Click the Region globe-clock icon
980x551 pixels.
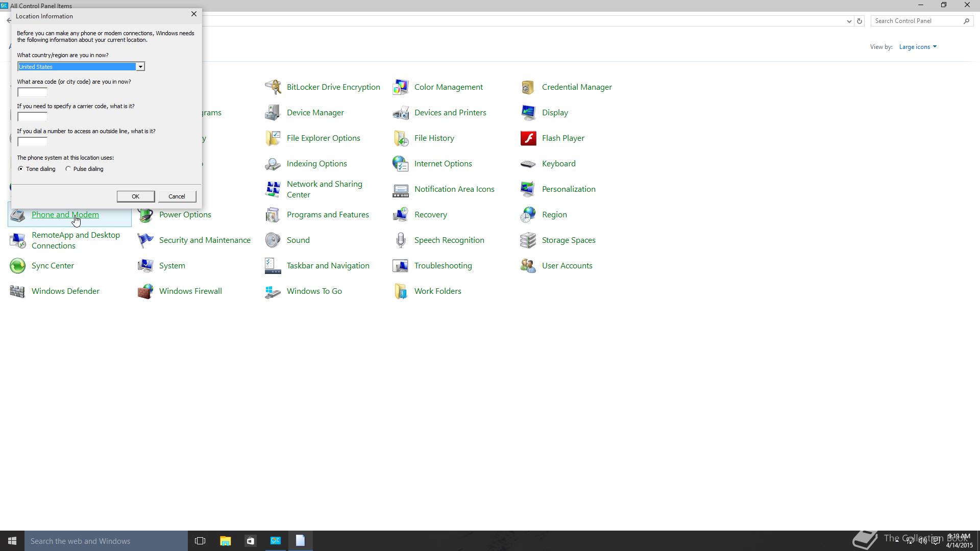pos(528,215)
